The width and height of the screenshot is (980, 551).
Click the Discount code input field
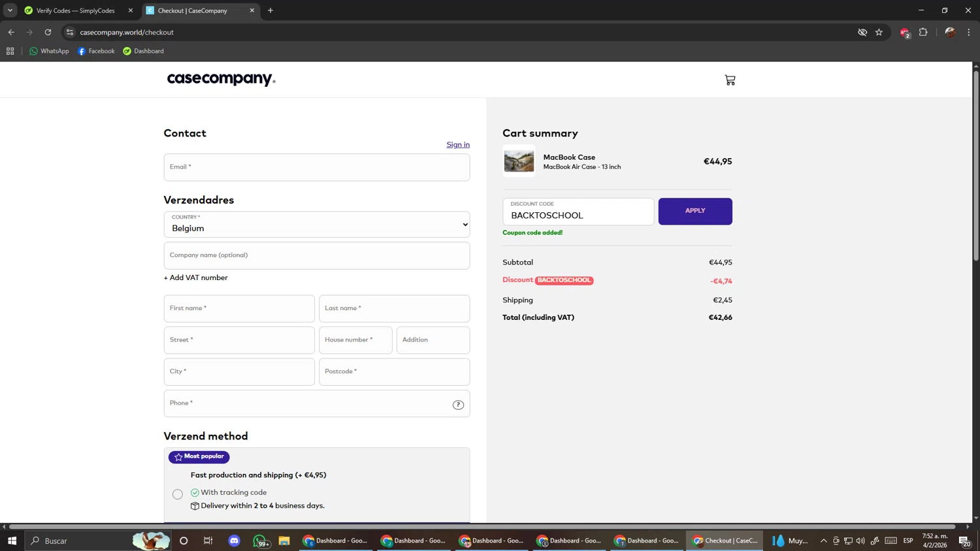click(578, 212)
